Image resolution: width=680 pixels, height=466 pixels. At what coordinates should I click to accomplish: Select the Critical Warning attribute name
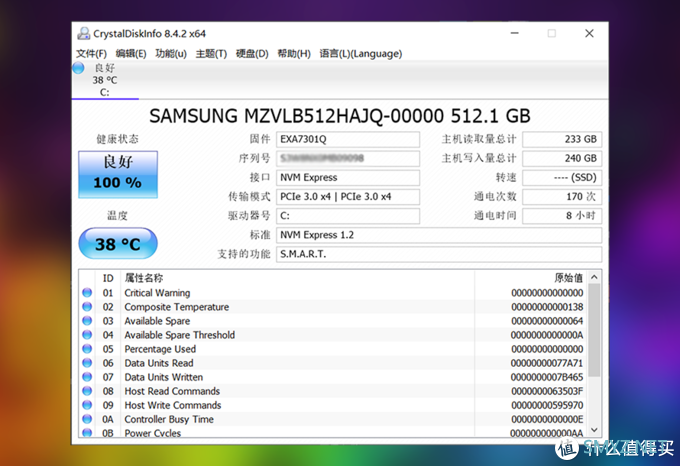(x=157, y=293)
